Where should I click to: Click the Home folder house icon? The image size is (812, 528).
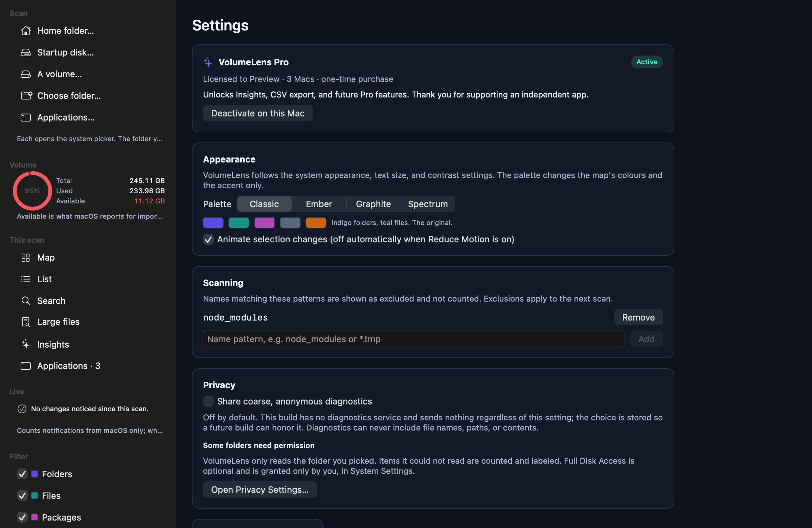[26, 31]
